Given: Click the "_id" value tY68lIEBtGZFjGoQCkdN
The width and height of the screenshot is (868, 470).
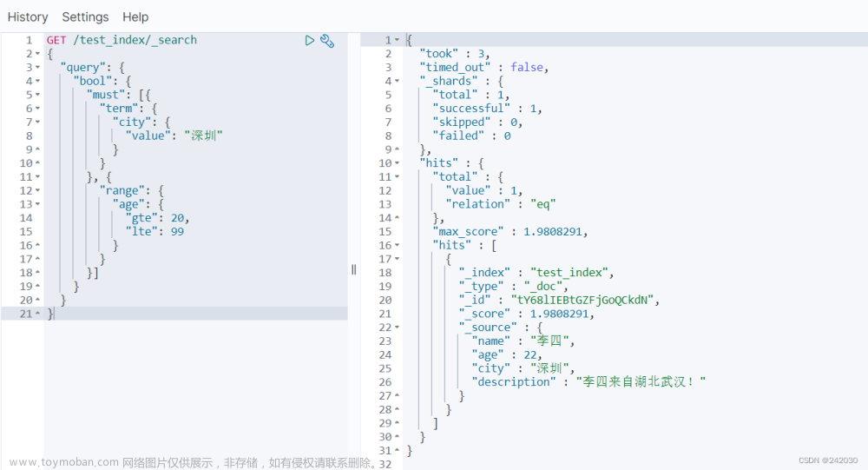Looking at the screenshot, I should point(582,300).
